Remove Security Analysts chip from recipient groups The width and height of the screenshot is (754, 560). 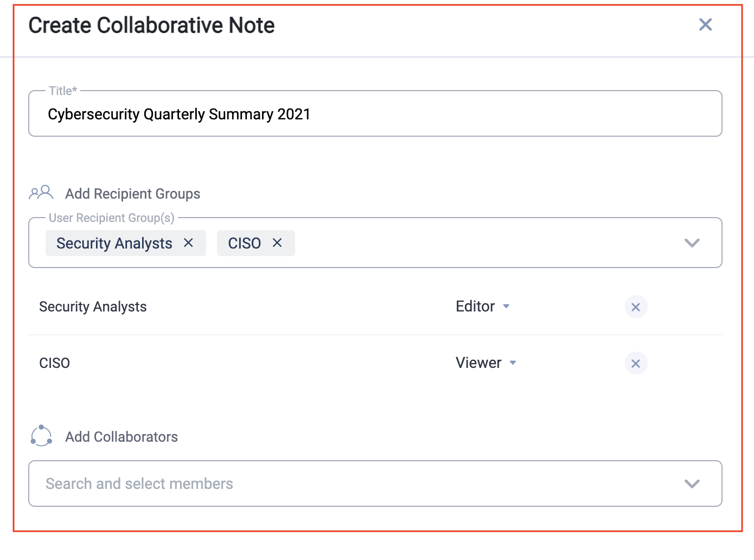click(188, 243)
